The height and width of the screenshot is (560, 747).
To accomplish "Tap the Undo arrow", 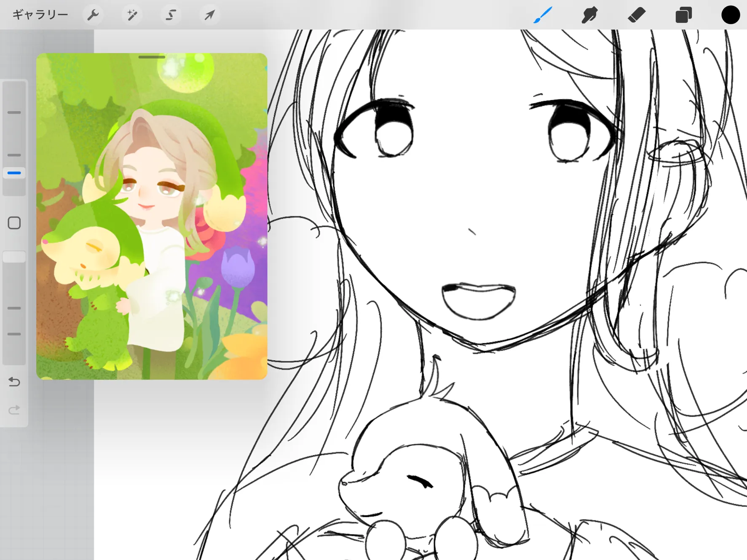I will (14, 382).
